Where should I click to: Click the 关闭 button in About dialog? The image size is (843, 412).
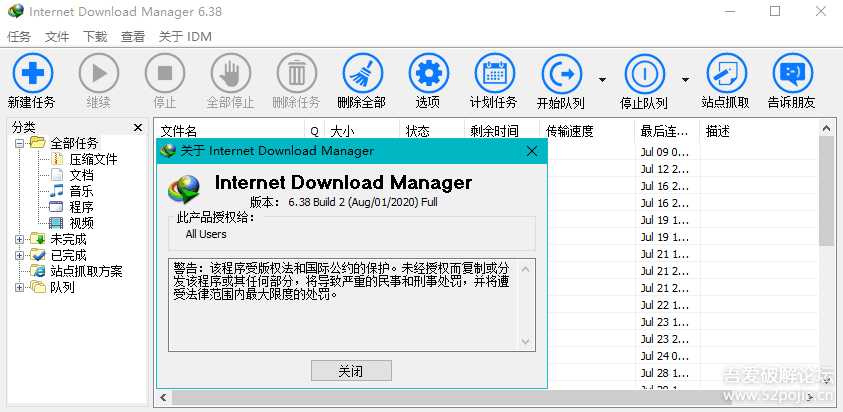pyautogui.click(x=351, y=371)
